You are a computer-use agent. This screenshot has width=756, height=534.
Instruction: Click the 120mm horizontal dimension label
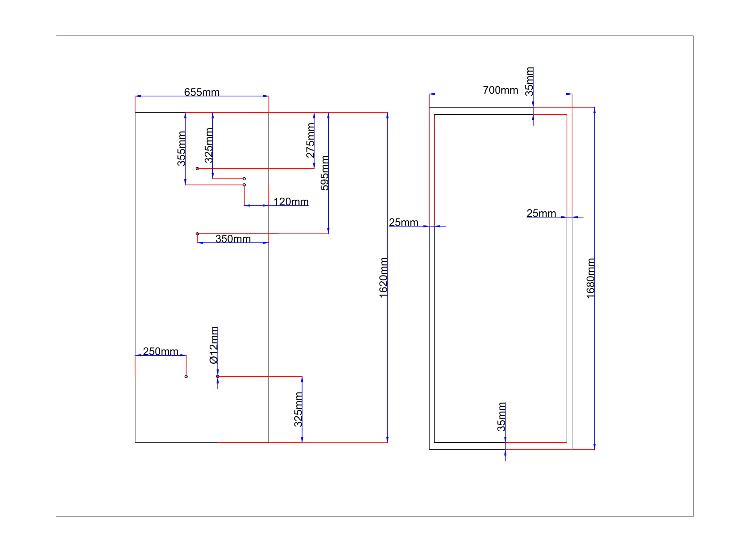click(291, 202)
